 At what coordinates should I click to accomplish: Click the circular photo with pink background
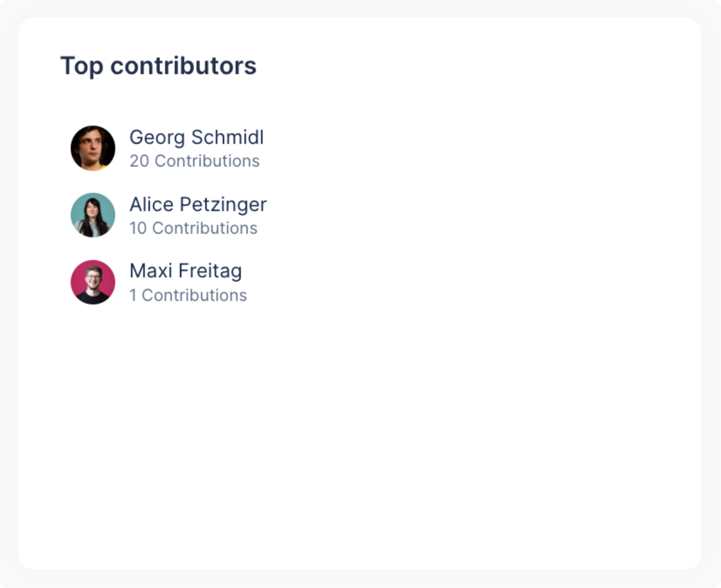point(93,281)
